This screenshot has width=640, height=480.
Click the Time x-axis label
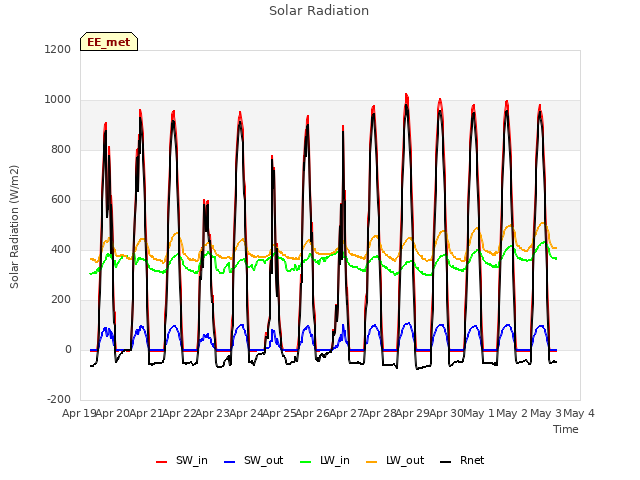pos(565,429)
